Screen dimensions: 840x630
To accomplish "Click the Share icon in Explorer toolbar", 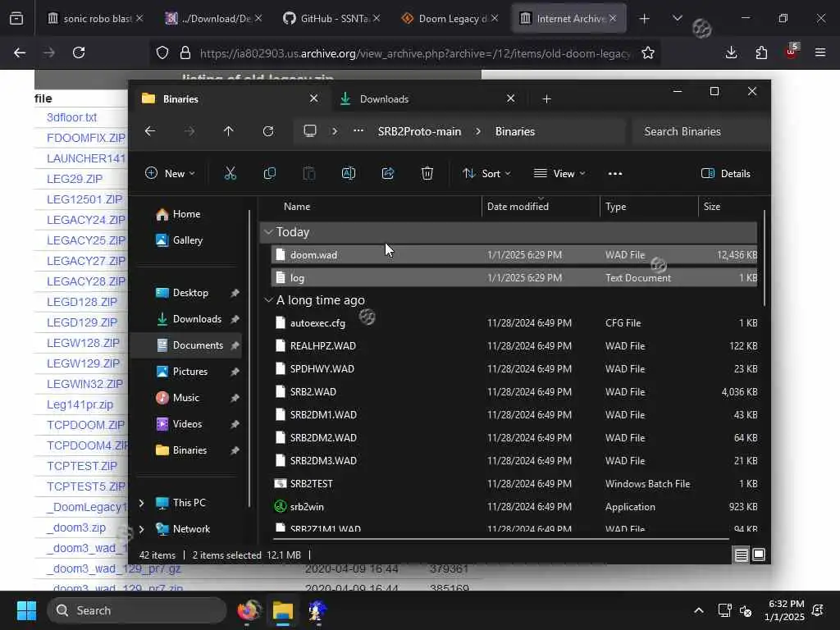I will click(388, 174).
